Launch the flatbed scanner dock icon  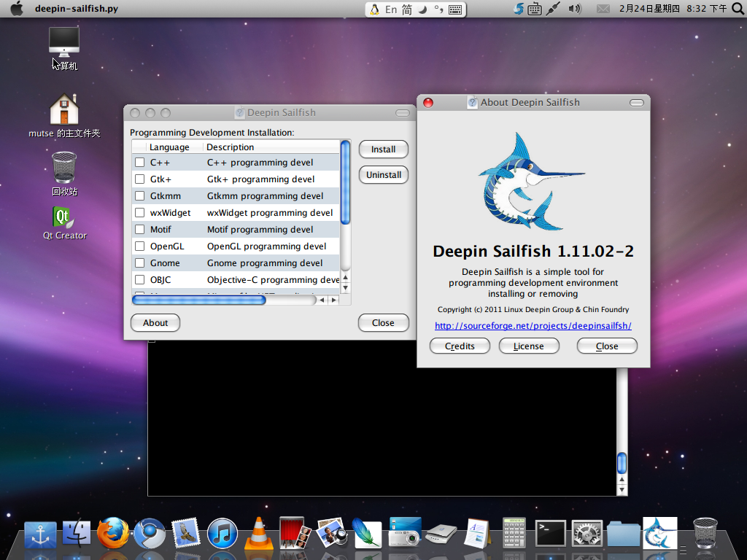pos(441,534)
